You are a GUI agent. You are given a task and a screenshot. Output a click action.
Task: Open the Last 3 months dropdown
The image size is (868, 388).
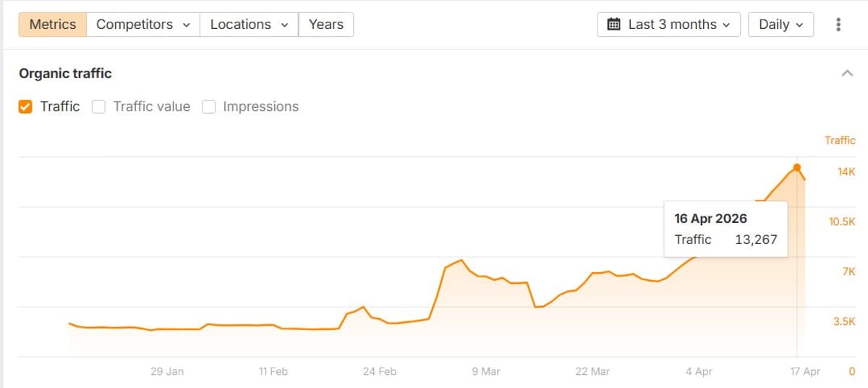(668, 25)
